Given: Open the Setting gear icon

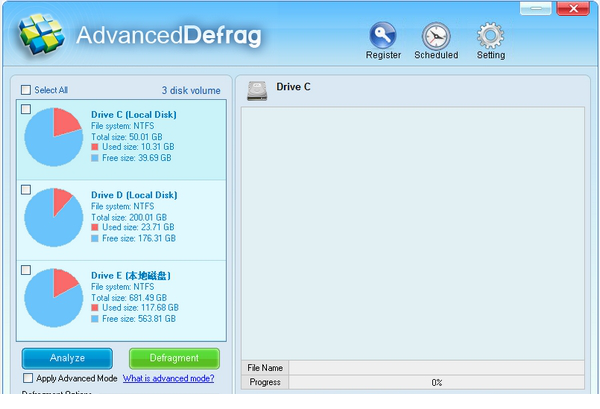Looking at the screenshot, I should (491, 36).
